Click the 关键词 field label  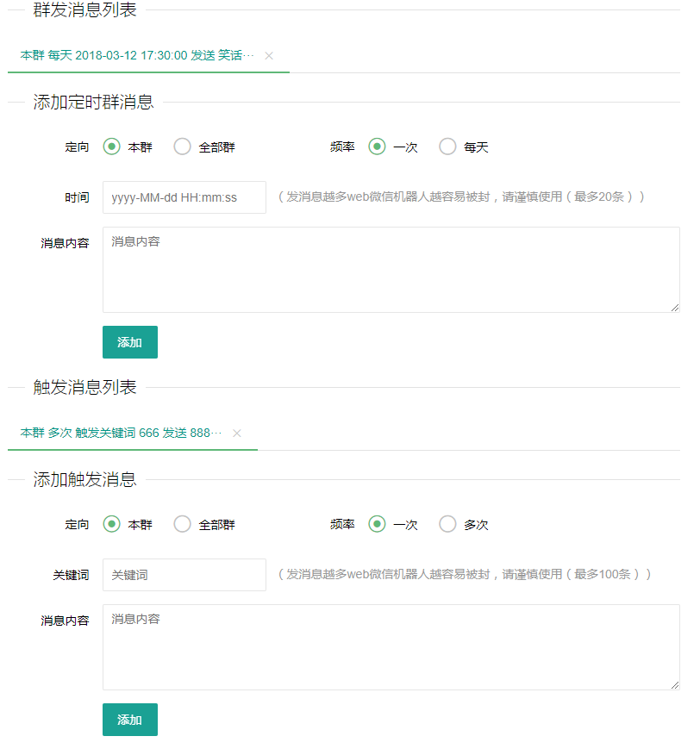[x=71, y=575]
